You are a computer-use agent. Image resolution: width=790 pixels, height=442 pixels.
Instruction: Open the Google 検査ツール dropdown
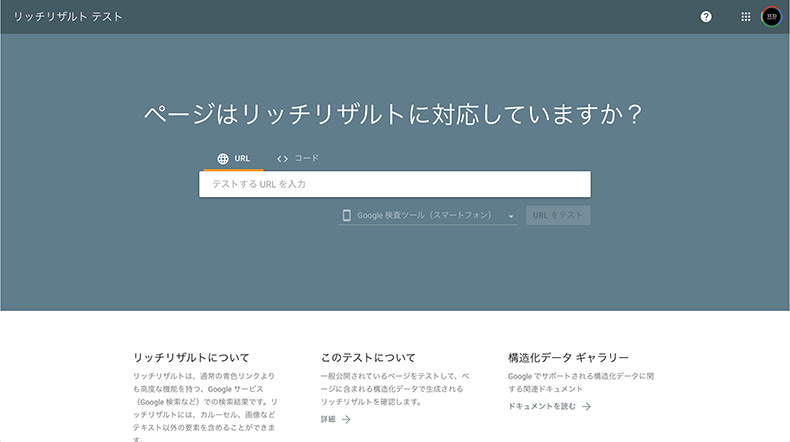428,215
